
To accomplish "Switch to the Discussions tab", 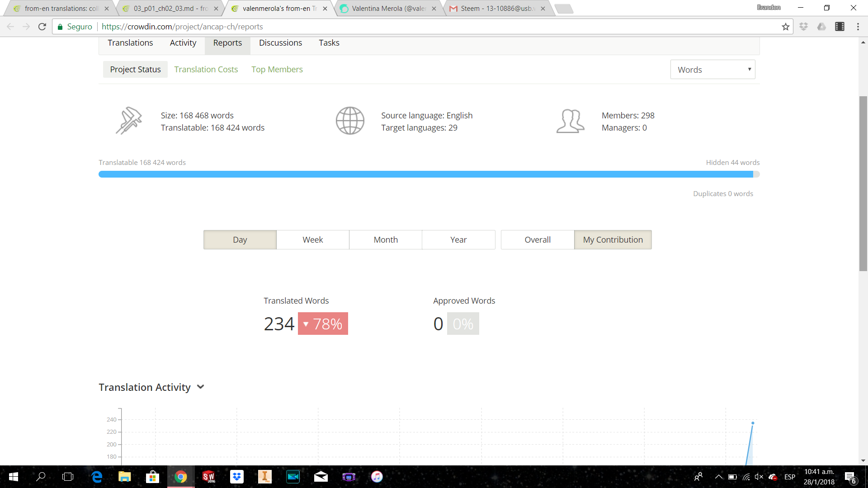I will point(280,43).
